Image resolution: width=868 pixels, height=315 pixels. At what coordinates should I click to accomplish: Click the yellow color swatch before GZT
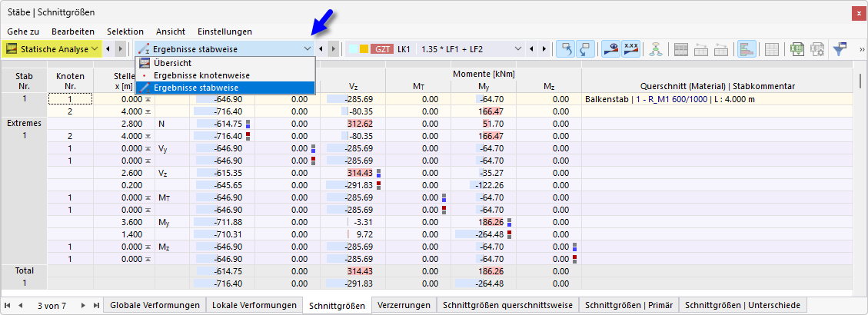point(364,48)
